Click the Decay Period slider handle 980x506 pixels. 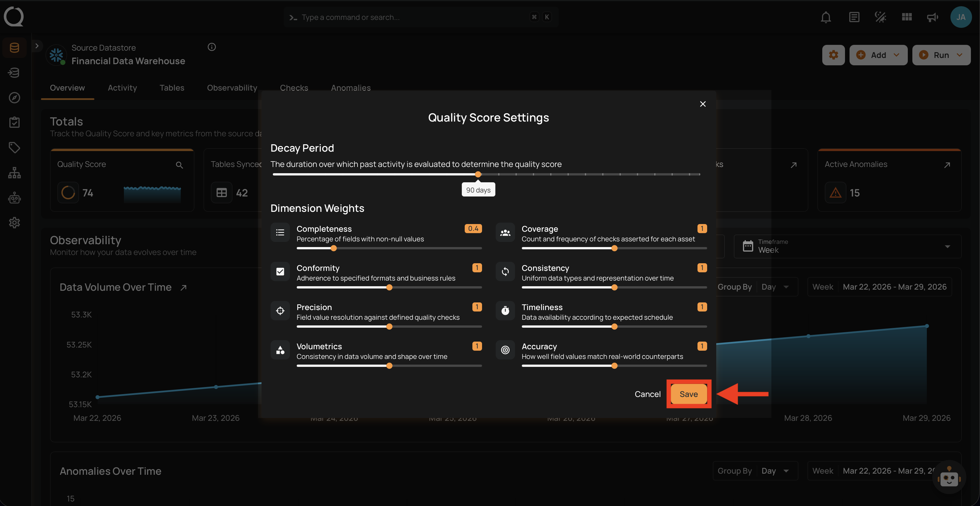coord(478,175)
